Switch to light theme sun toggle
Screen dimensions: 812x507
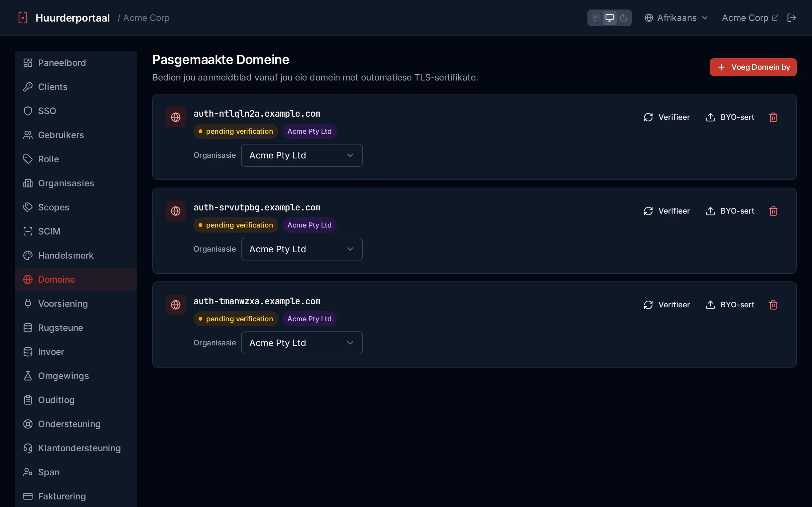pos(596,18)
